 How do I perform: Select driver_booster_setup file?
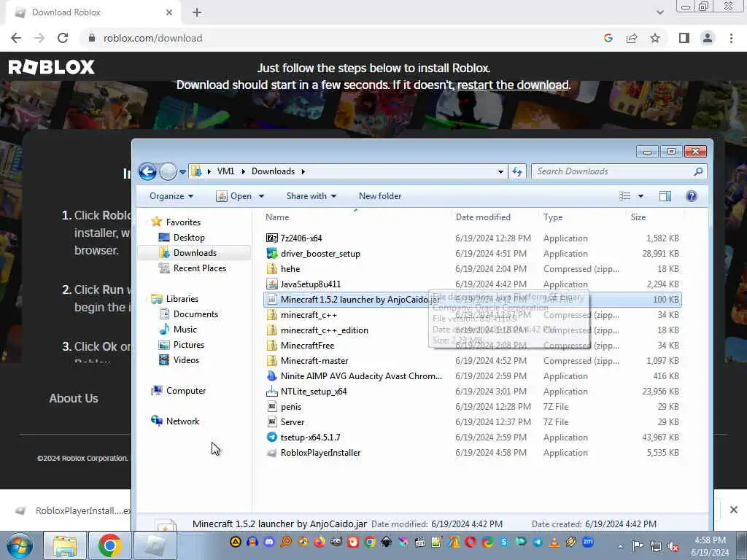pos(320,254)
